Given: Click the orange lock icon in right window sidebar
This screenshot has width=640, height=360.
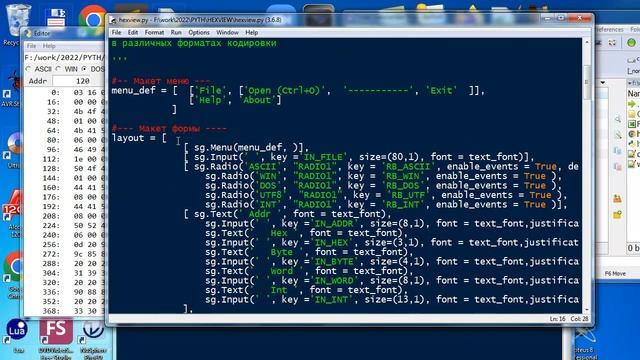Looking at the screenshot, I should pyautogui.click(x=617, y=199).
